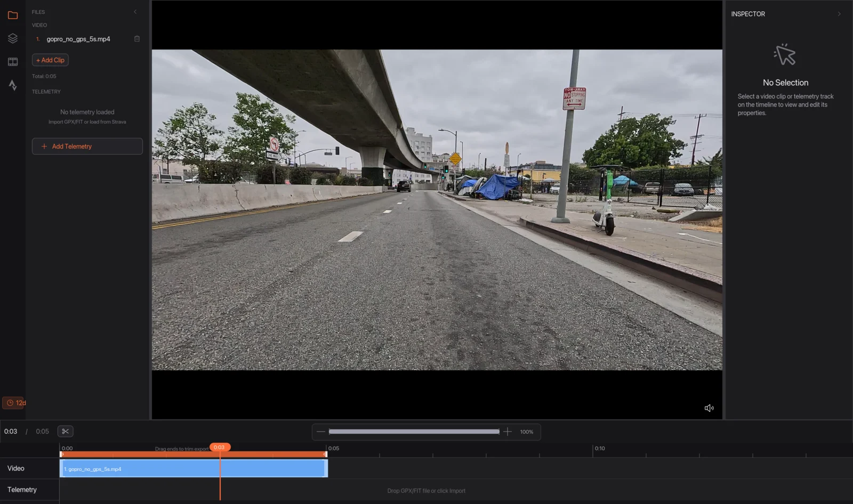Select gopro_no_gps_5s.mp4 in the video list
Viewport: 853px width, 504px height.
click(78, 39)
